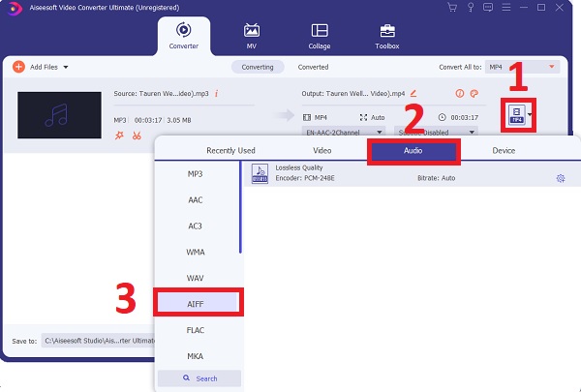This screenshot has width=581, height=392.
Task: Open the feedback chat icon
Action: [x=488, y=8]
